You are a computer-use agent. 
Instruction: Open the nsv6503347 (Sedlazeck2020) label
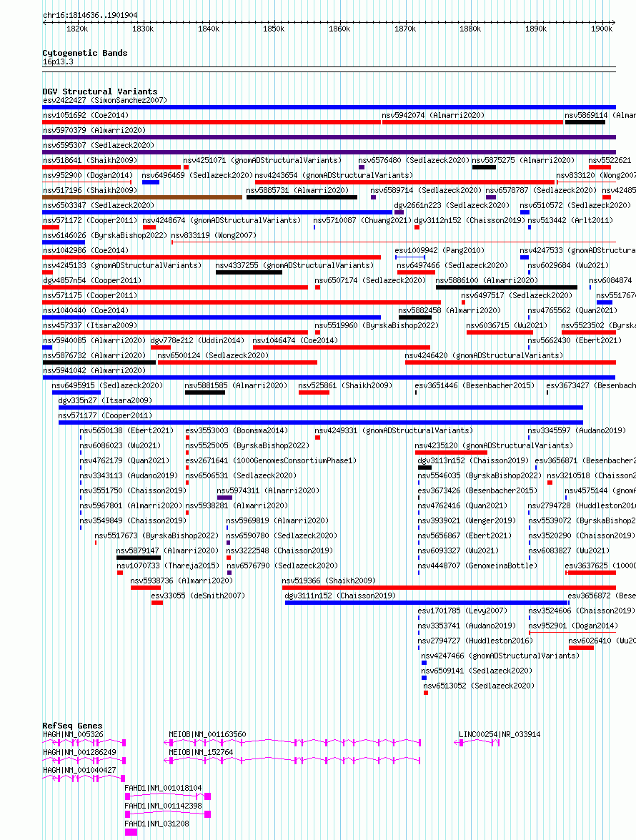(x=99, y=205)
